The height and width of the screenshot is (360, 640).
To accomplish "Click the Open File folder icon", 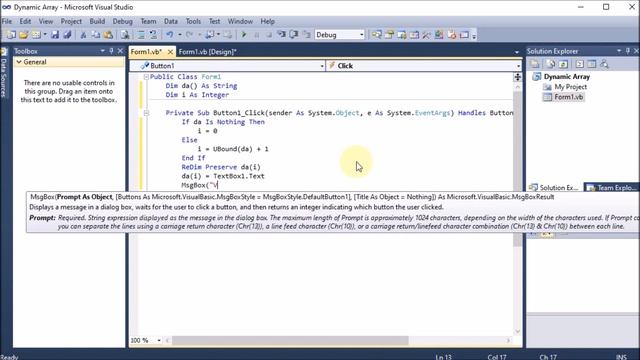I will (23, 35).
